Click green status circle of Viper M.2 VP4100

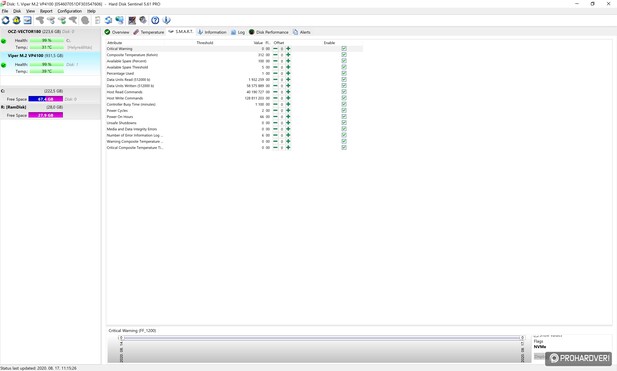coord(4,65)
